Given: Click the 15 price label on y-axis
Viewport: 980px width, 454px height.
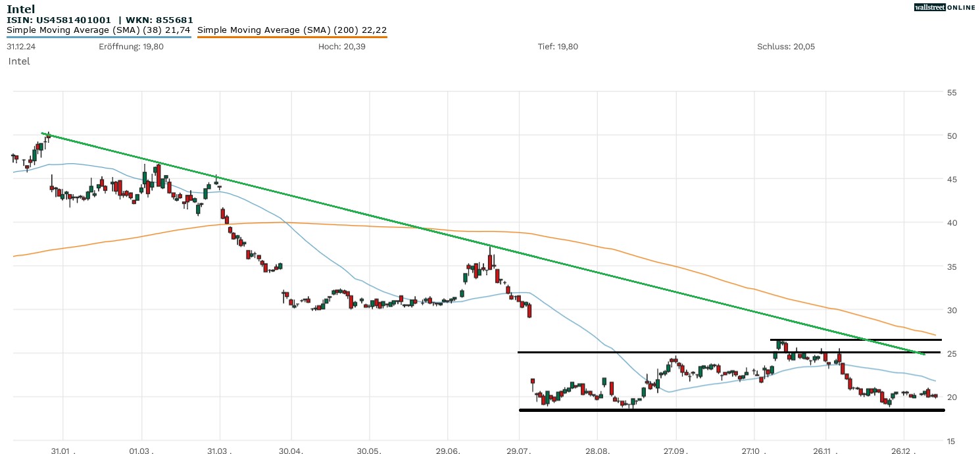Looking at the screenshot, I should (951, 441).
